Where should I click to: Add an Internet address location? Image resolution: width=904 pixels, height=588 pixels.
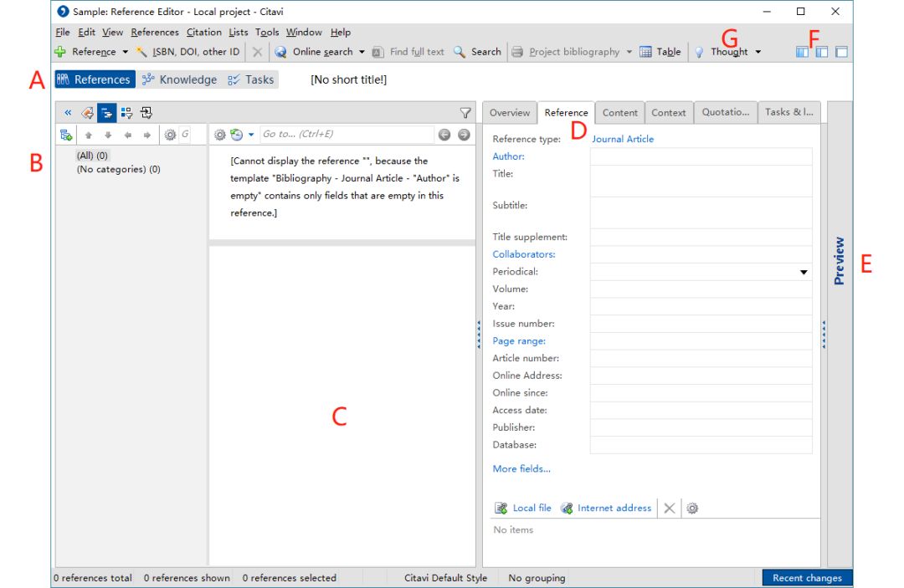tap(607, 508)
